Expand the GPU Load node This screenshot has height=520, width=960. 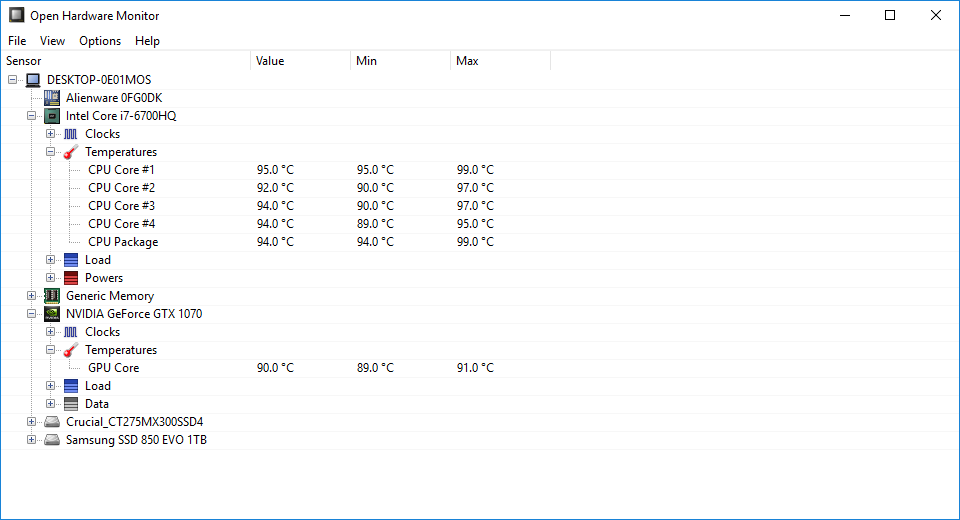click(x=51, y=386)
